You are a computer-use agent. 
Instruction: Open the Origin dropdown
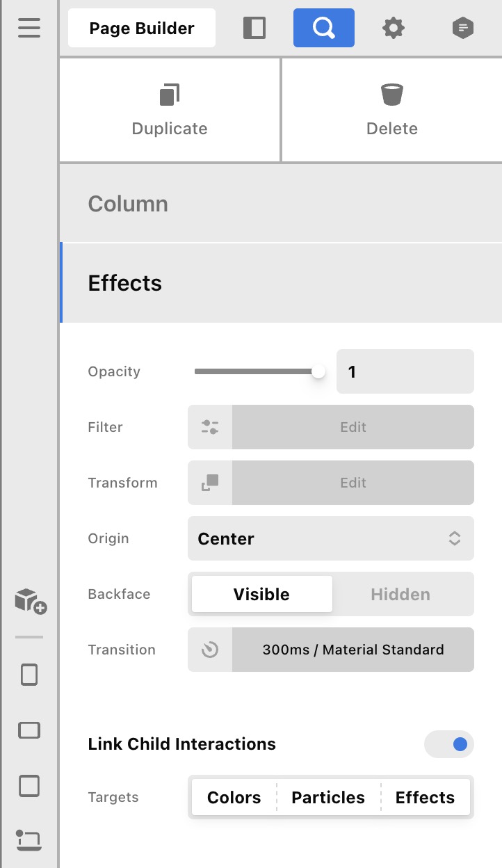click(331, 538)
